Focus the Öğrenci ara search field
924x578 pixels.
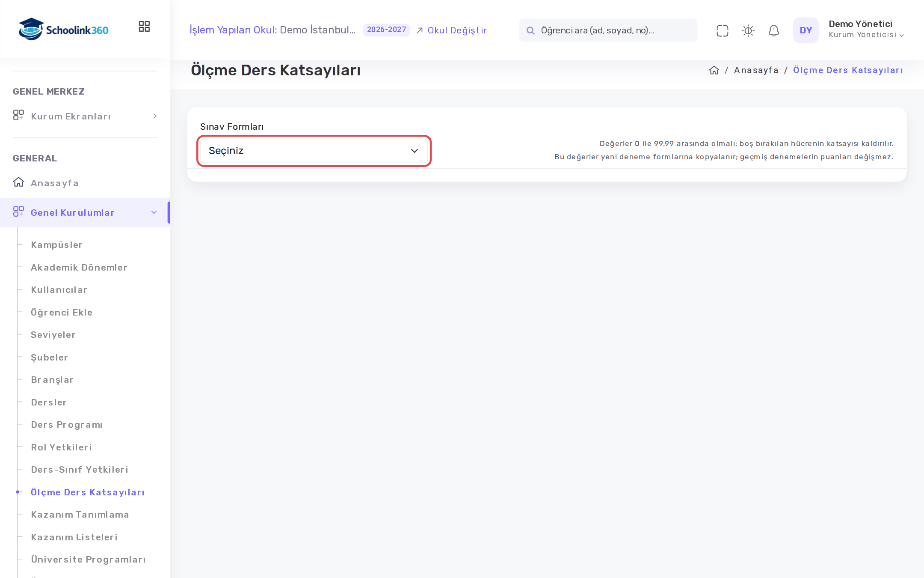point(608,30)
